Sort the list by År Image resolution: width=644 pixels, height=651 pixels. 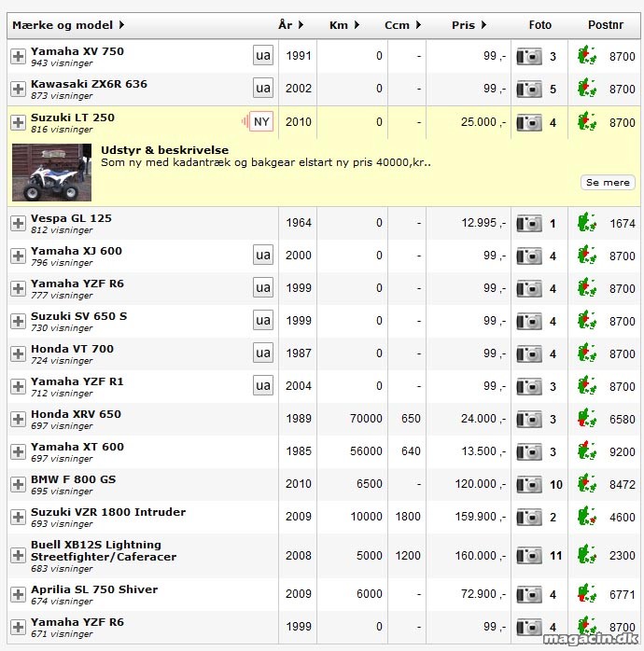(291, 25)
